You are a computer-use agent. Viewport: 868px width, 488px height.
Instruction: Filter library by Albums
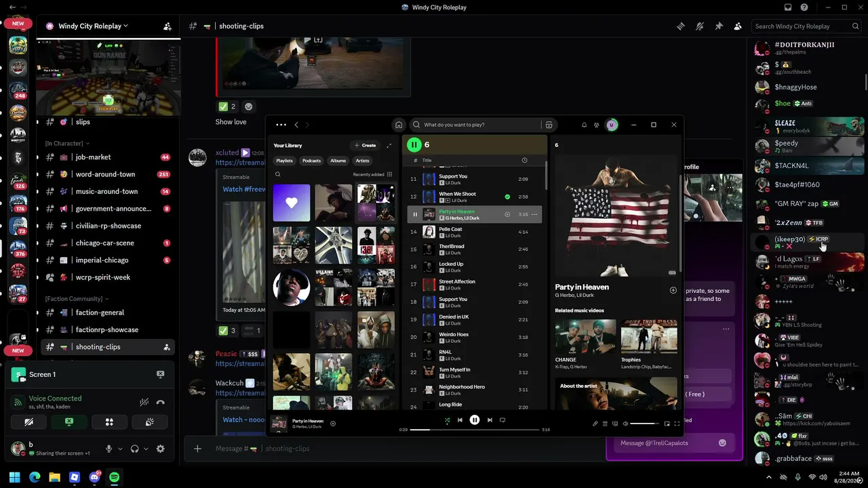tap(338, 161)
